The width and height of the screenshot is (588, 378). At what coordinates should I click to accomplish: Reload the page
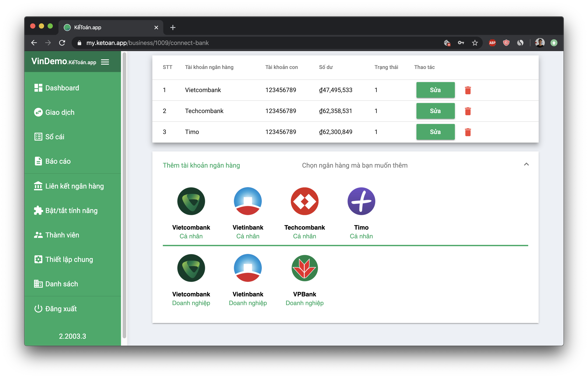coord(62,43)
